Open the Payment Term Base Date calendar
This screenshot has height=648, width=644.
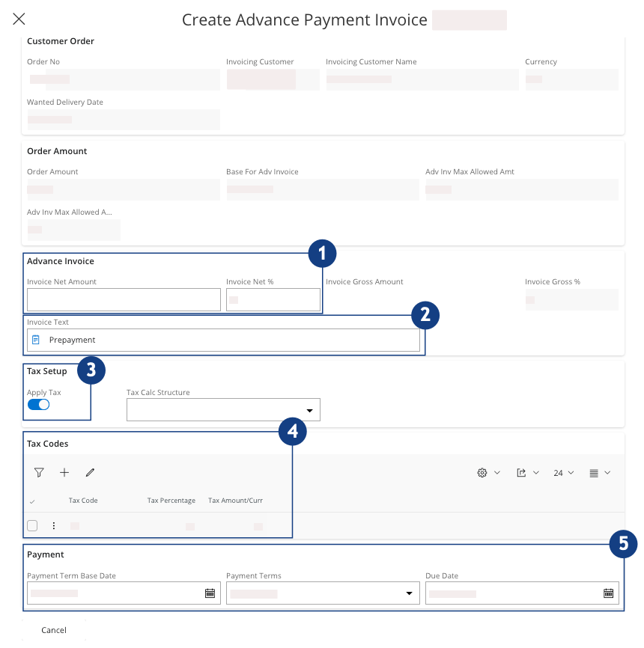click(210, 593)
